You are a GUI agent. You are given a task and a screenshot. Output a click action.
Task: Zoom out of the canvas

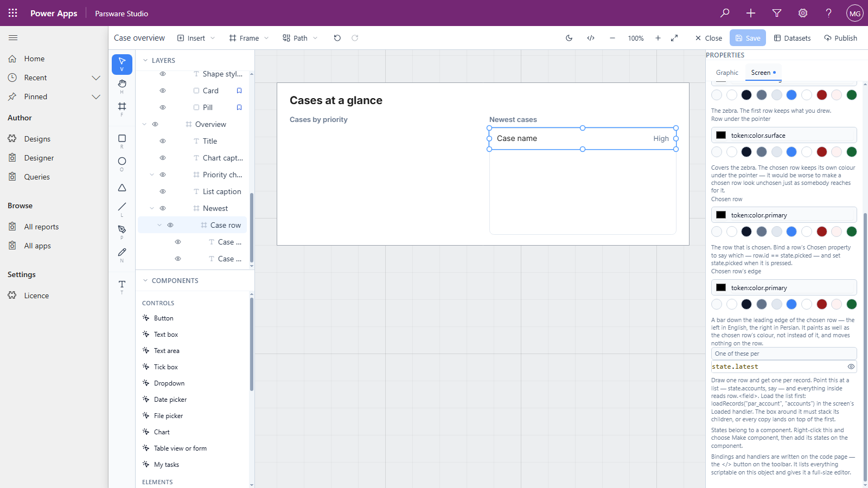pos(612,38)
